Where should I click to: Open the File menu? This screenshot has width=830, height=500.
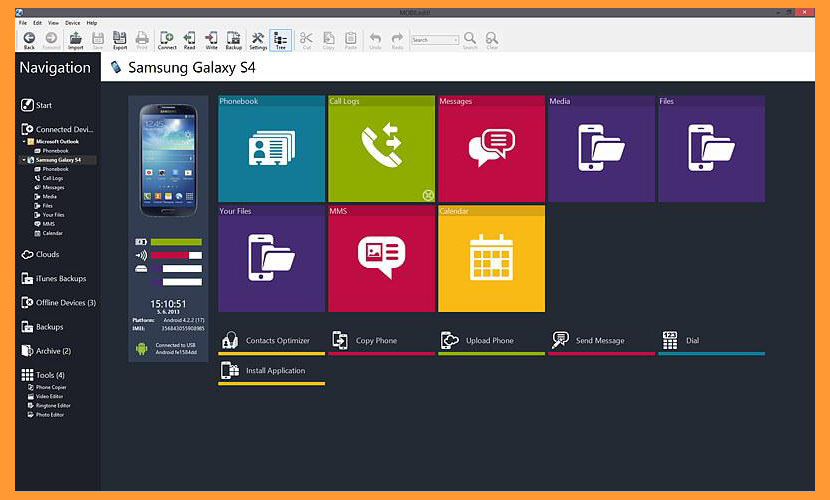pyautogui.click(x=23, y=23)
